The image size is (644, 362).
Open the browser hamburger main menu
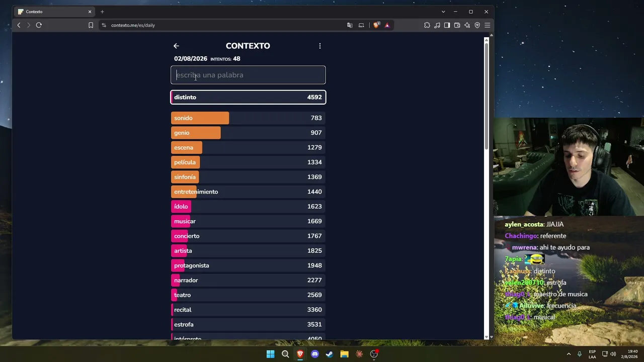[487, 25]
